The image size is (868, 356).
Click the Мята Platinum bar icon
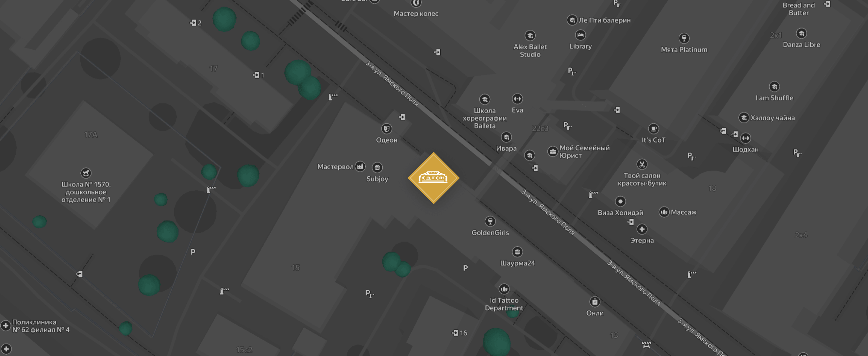684,38
